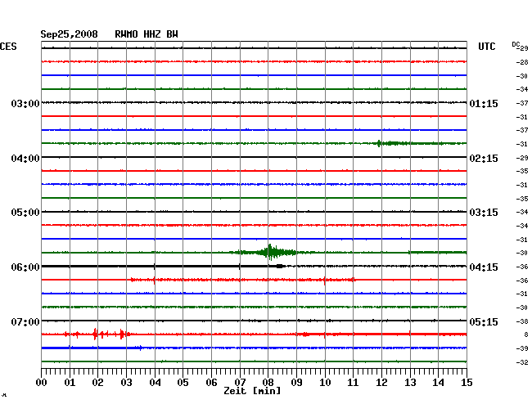Click the station label RWMO HHZ BW

point(147,34)
